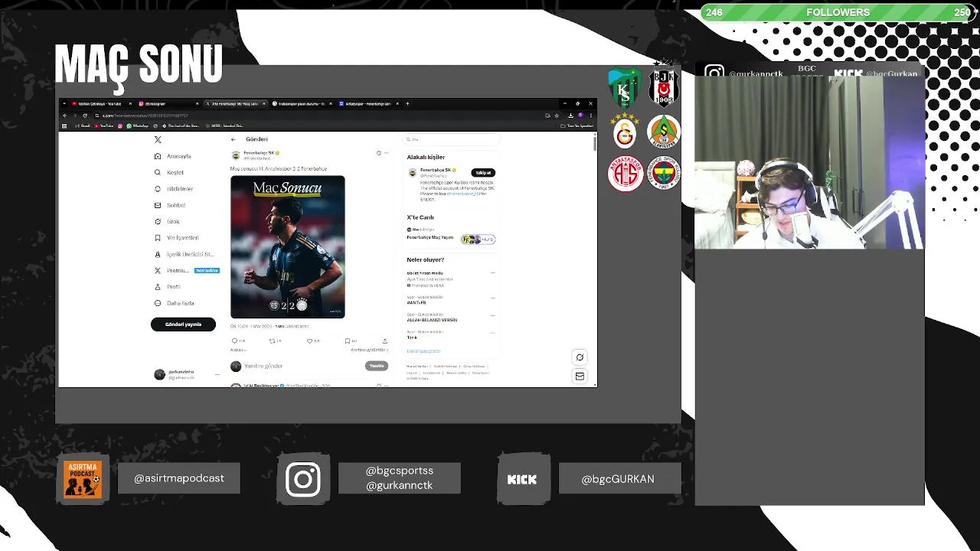Image resolution: width=980 pixels, height=551 pixels.
Task: Switch to Instagram browser tab
Action: (167, 103)
